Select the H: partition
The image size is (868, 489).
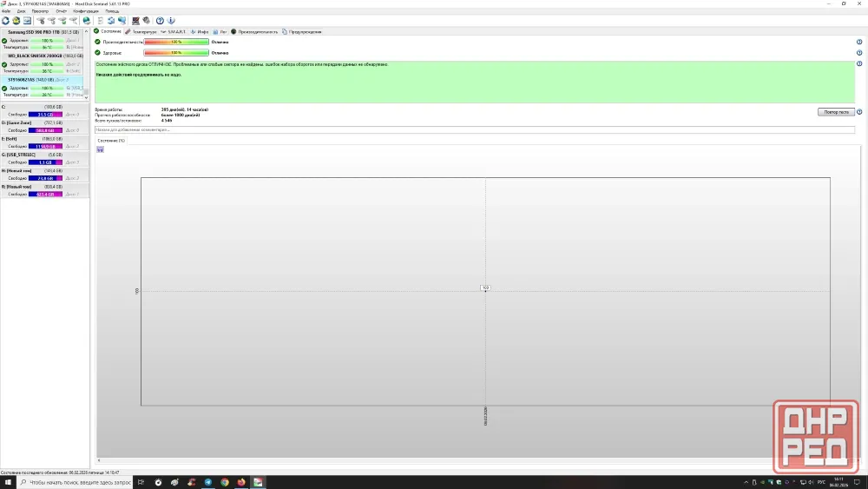pyautogui.click(x=44, y=175)
